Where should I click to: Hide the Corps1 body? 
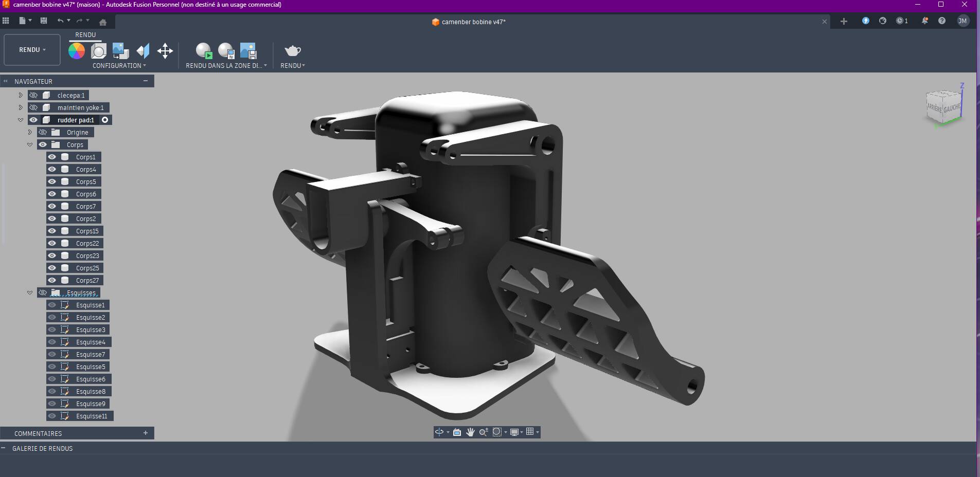(52, 157)
